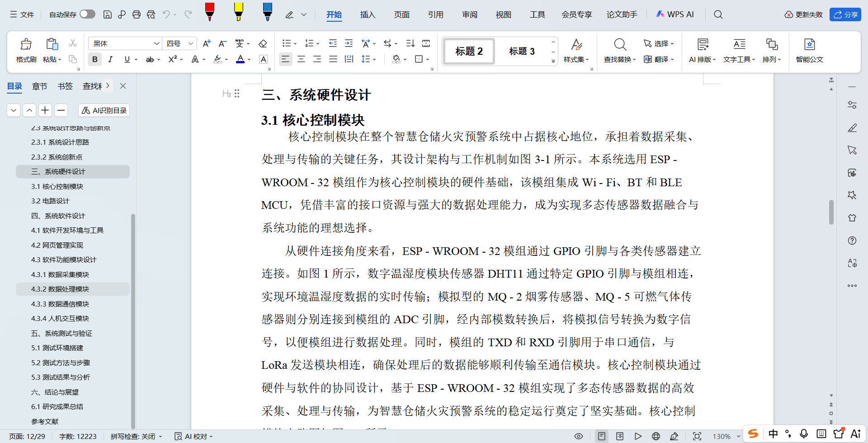This screenshot has width=868, height=443.
Task: Click the Format Painter (格式刷) icon
Action: coord(26,44)
